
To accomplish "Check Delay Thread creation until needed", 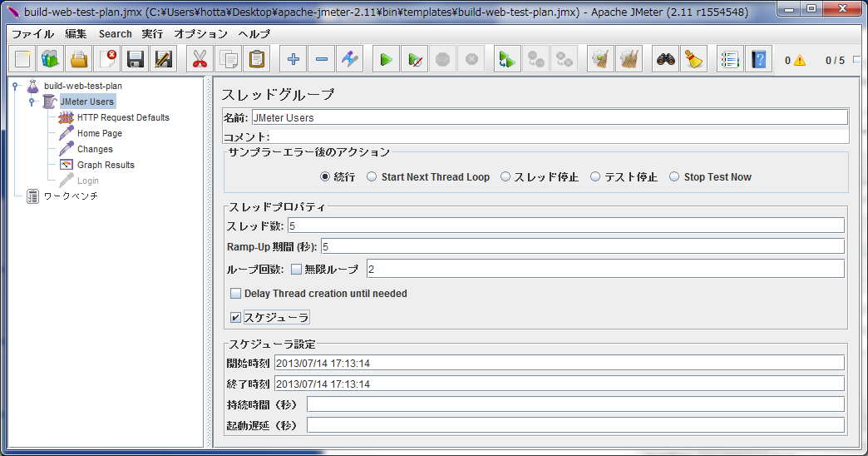I will click(236, 294).
